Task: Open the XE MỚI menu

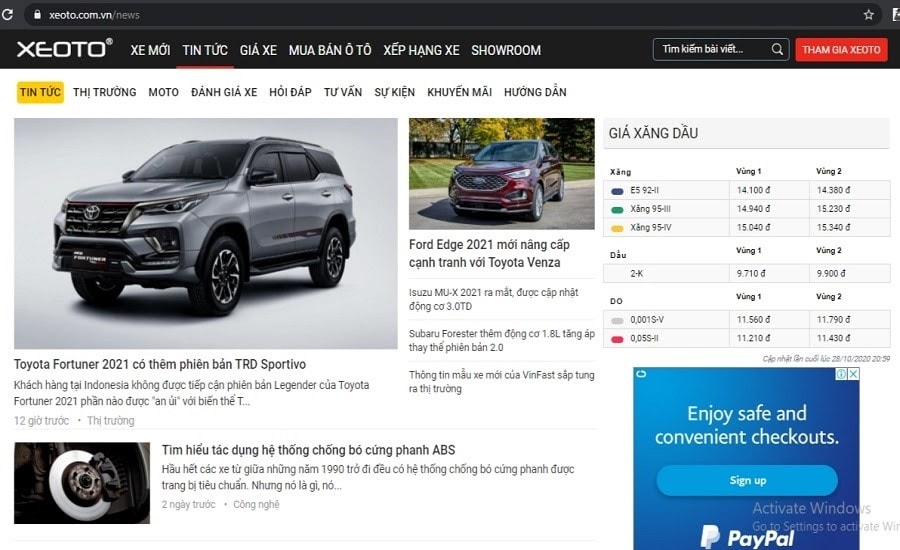Action: click(x=150, y=51)
